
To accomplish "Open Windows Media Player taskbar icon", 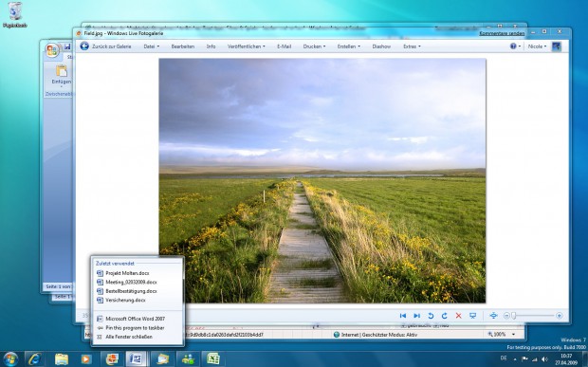I will [86, 359].
